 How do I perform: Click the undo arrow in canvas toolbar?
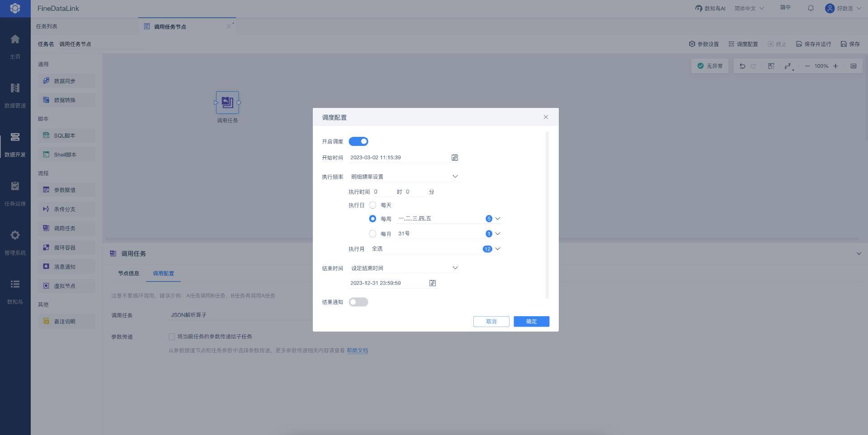pos(742,66)
